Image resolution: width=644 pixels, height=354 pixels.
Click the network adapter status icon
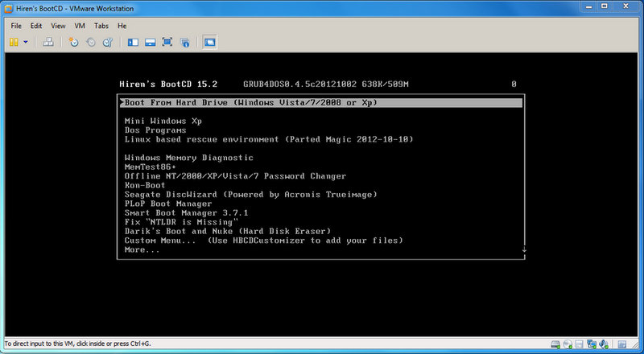pyautogui.click(x=592, y=344)
